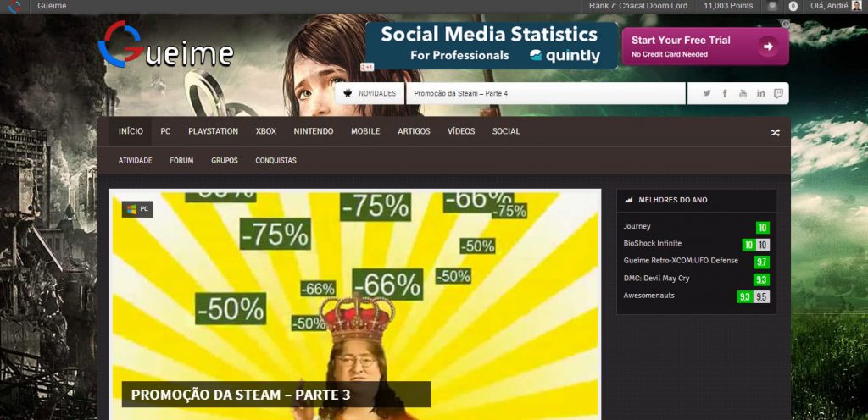The width and height of the screenshot is (868, 420).
Task: Open the messages icon in top bar
Action: [x=772, y=6]
